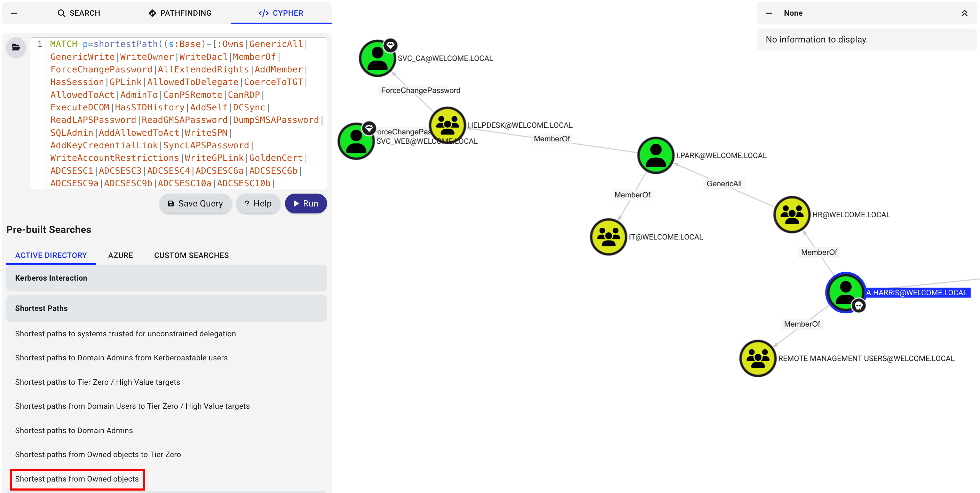Click the Save Query button
980x493 pixels.
(x=195, y=203)
